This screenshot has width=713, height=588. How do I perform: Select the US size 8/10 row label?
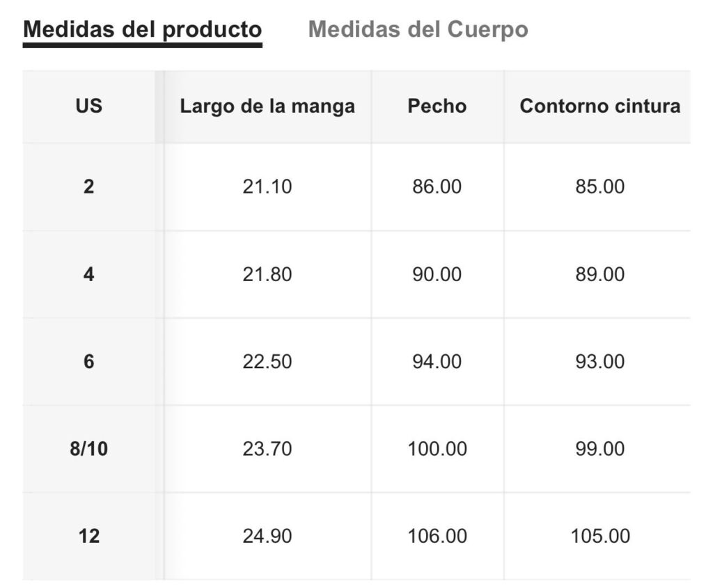click(88, 449)
